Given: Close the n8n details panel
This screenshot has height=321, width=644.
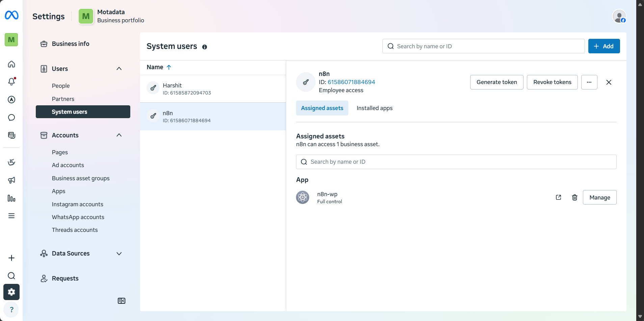Looking at the screenshot, I should (609, 82).
